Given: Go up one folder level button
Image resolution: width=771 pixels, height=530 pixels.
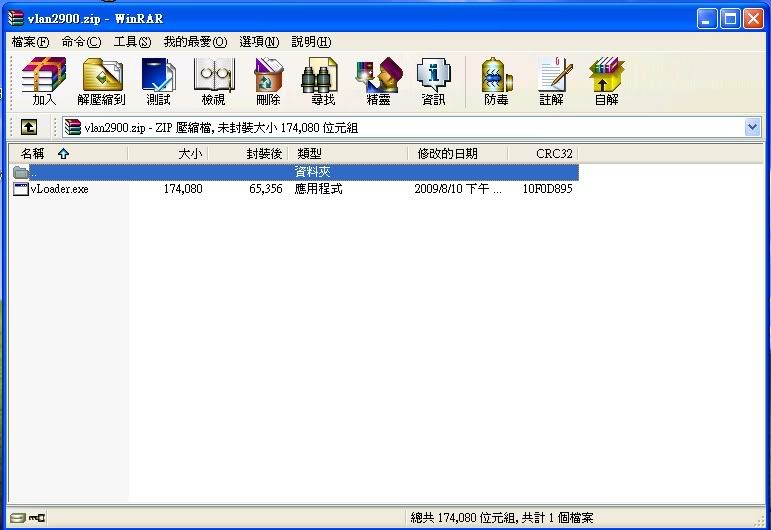Looking at the screenshot, I should click(x=29, y=127).
